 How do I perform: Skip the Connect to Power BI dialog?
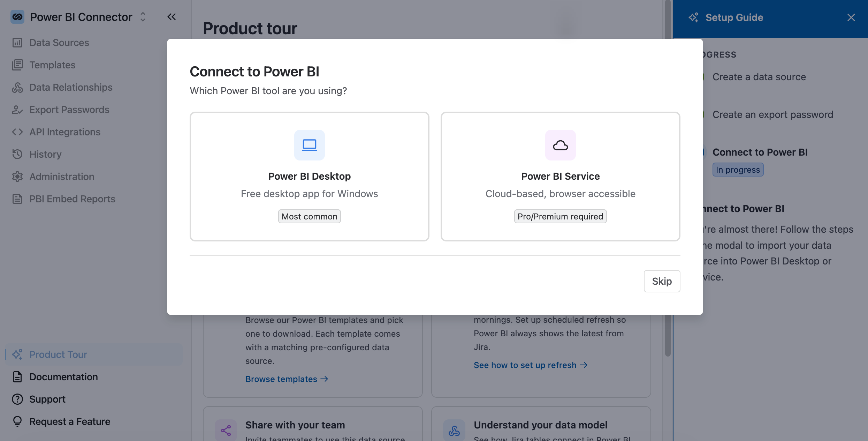click(662, 281)
